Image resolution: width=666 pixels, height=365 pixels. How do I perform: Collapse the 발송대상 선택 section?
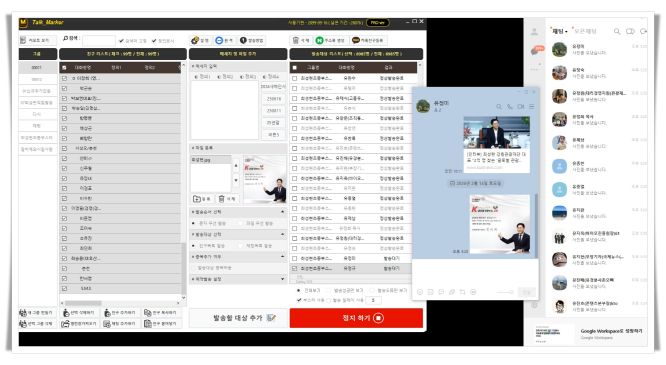click(282, 234)
